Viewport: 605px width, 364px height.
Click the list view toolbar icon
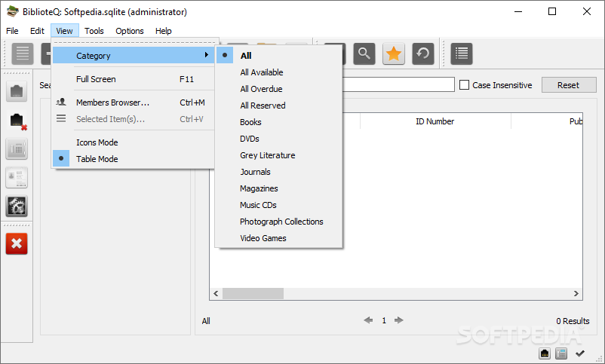tap(23, 54)
